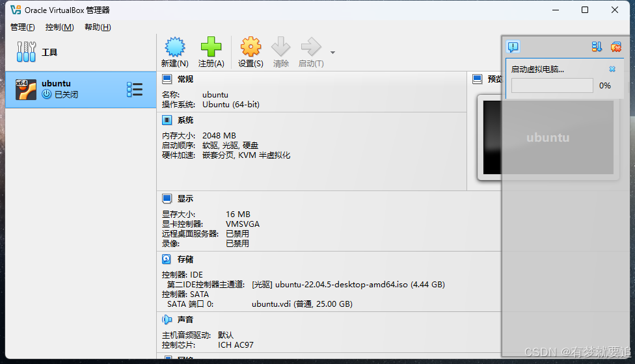Click the 2048 MB memory value
Viewport: 635px width, 364px height.
coord(219,135)
